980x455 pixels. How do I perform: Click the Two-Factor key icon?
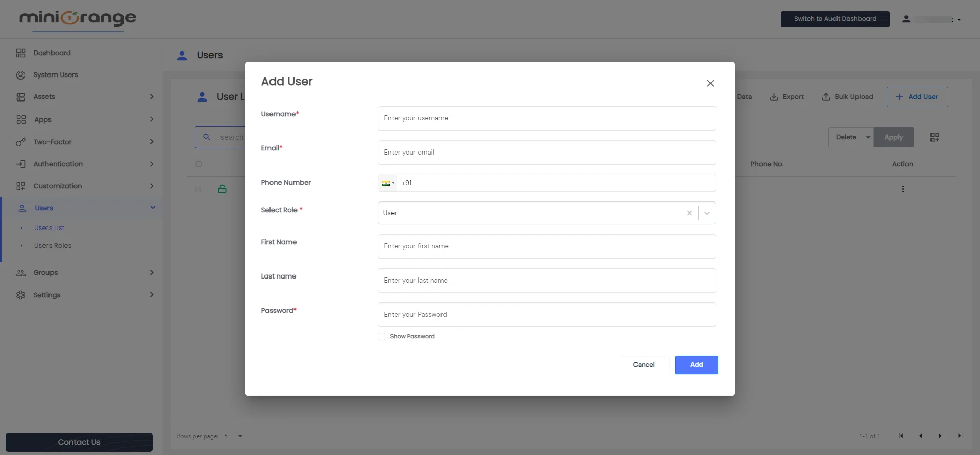coord(20,142)
